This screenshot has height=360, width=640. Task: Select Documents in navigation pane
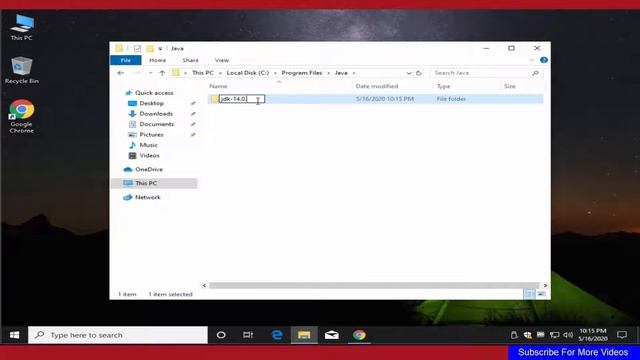157,124
